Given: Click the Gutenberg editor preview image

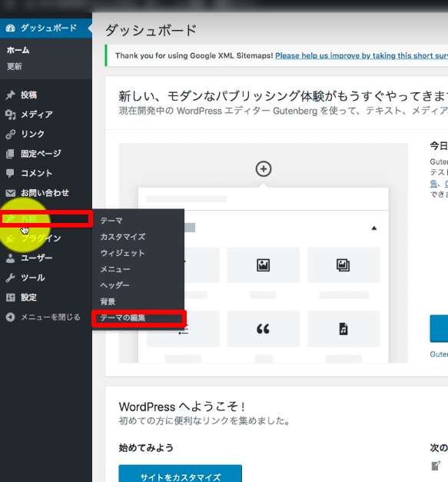Looking at the screenshot, I should [x=264, y=253].
